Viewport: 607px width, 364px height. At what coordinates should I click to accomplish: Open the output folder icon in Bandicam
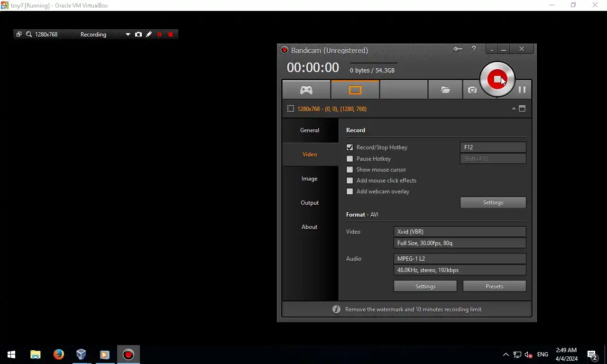[x=445, y=90]
